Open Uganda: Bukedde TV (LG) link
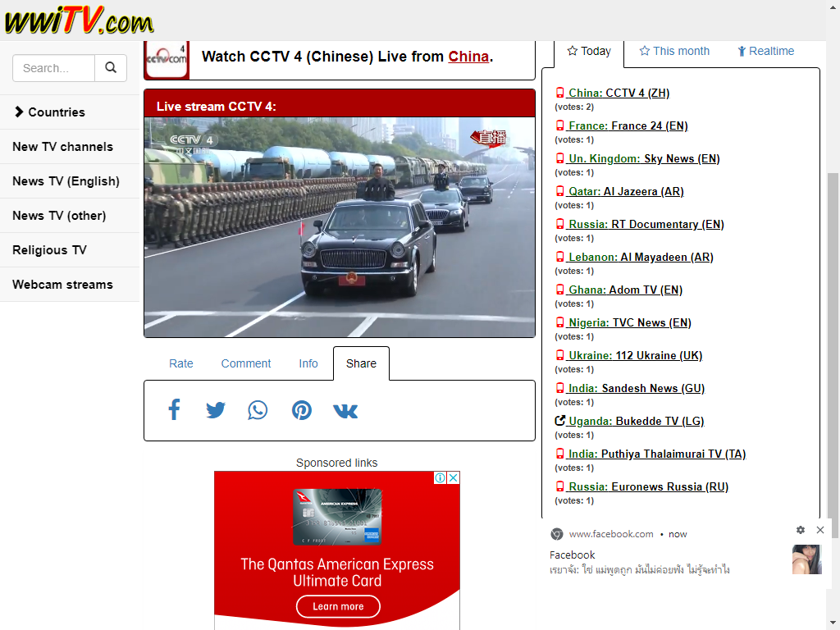This screenshot has width=840, height=630. [629, 421]
